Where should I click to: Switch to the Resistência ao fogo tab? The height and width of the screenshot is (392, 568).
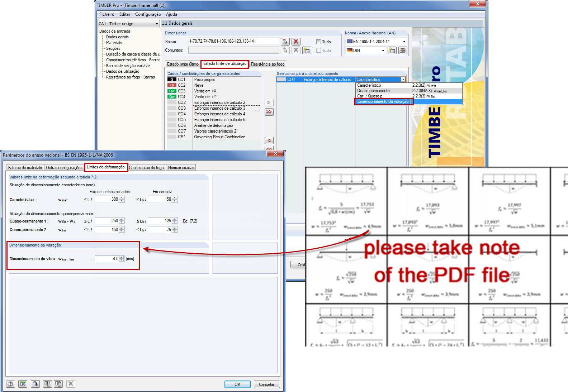(268, 64)
